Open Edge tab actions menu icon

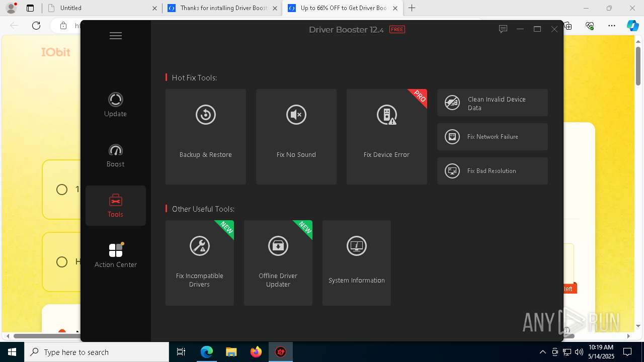(30, 8)
